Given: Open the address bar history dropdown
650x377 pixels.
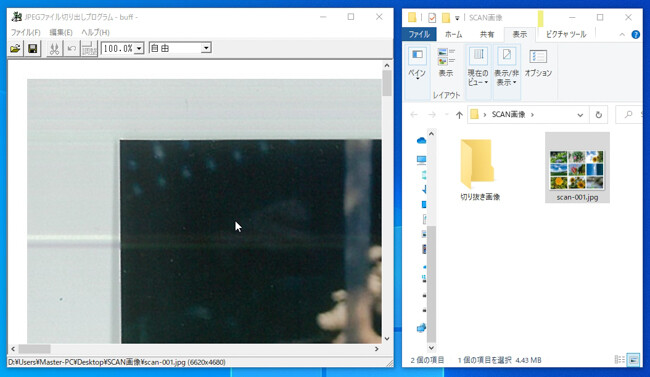Looking at the screenshot, I should pyautogui.click(x=580, y=115).
